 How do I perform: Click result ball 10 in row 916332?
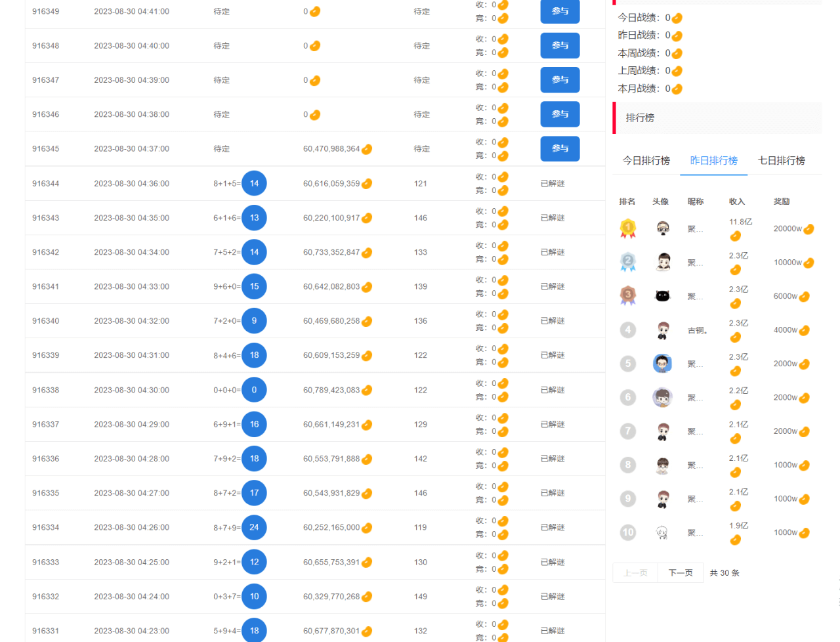(x=254, y=596)
